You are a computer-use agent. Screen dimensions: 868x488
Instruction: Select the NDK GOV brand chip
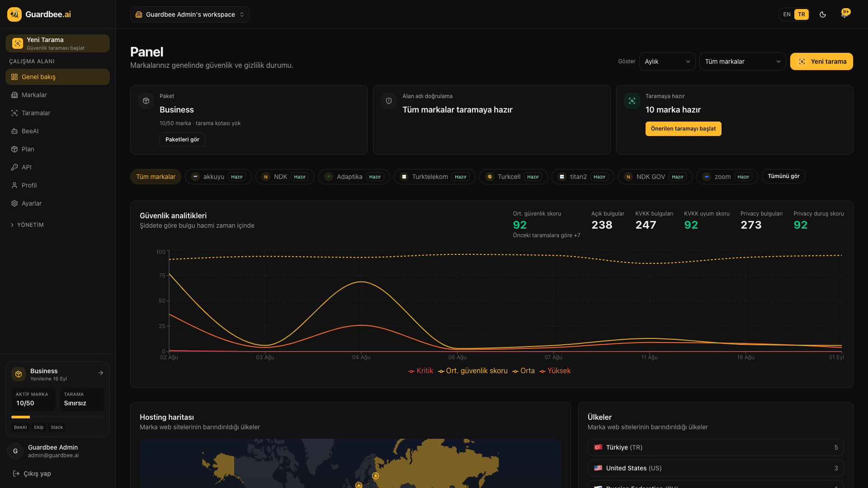[655, 177]
